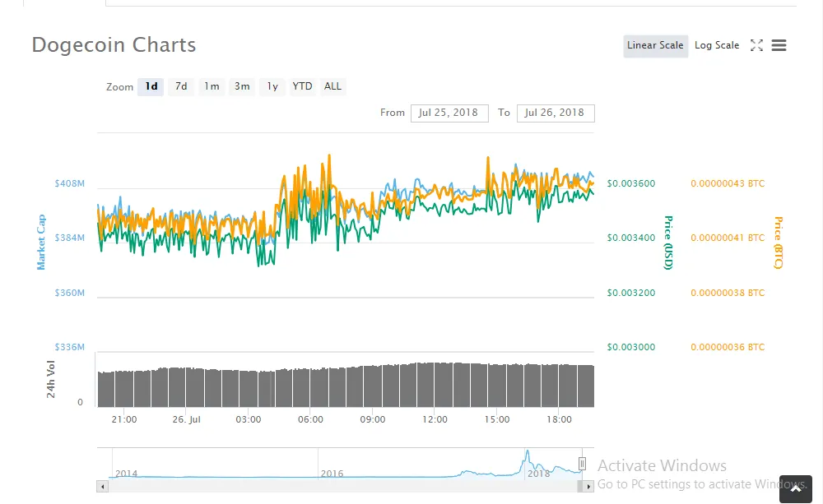This screenshot has height=504, width=823.
Task: Click the navigator scroll left arrow
Action: [x=102, y=487]
